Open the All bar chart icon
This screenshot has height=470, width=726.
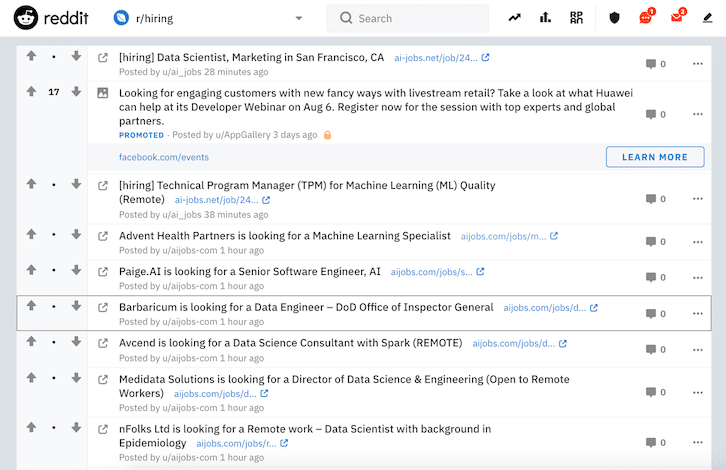tap(545, 18)
